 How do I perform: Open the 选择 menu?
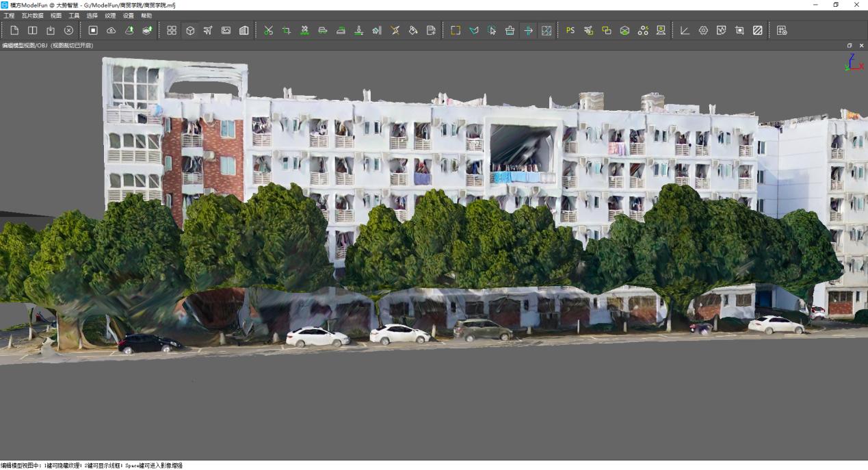point(92,15)
